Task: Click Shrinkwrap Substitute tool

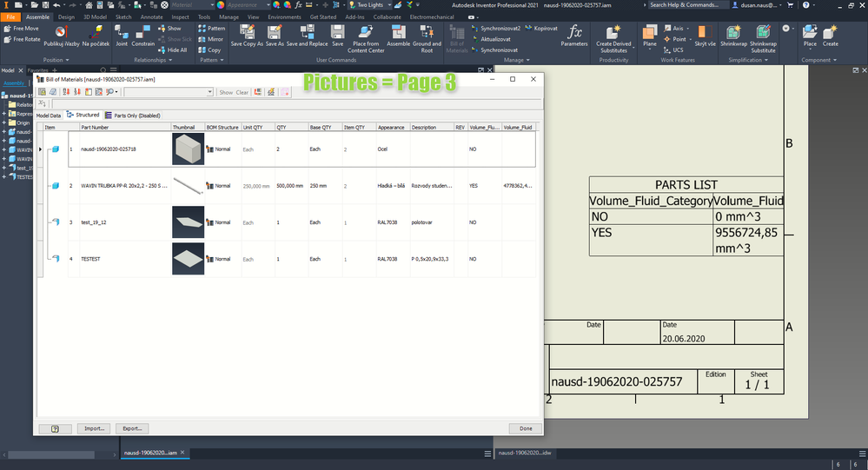Action: coord(764,39)
